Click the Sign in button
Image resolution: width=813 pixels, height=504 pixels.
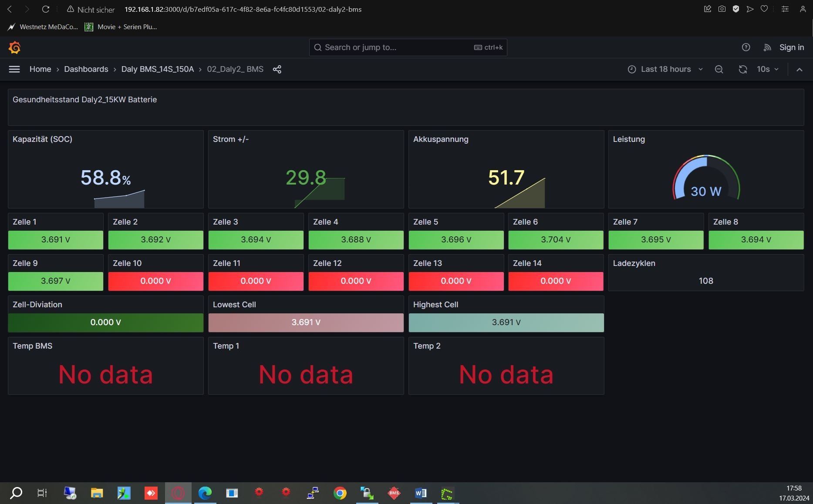click(x=791, y=47)
